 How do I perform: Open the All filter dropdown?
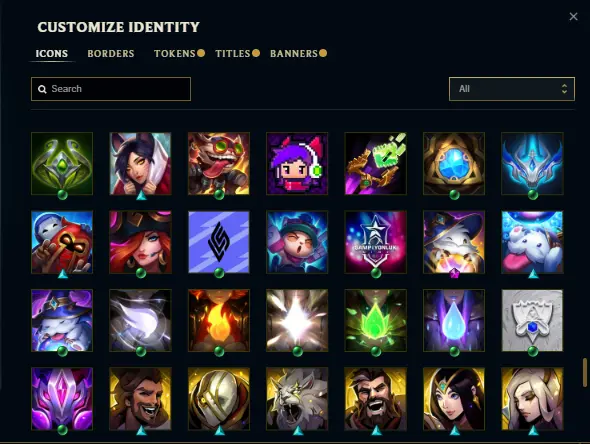pos(512,89)
